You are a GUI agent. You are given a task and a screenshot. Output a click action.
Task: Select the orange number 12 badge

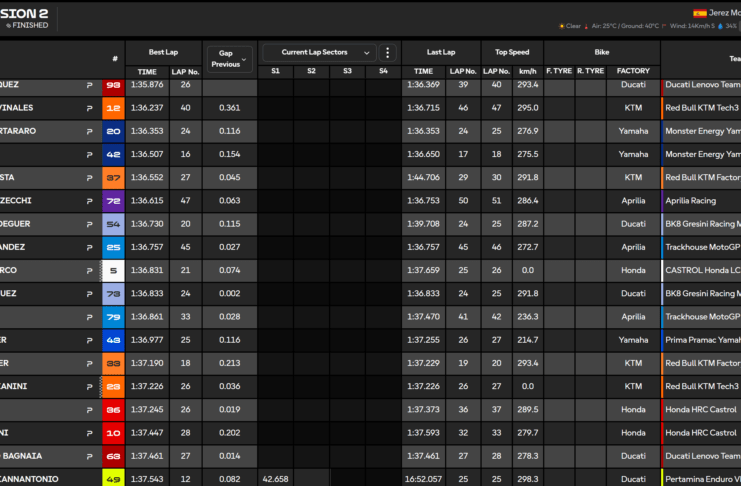coord(113,108)
